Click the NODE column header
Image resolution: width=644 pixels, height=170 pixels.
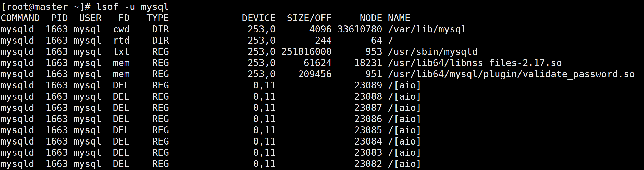point(371,18)
